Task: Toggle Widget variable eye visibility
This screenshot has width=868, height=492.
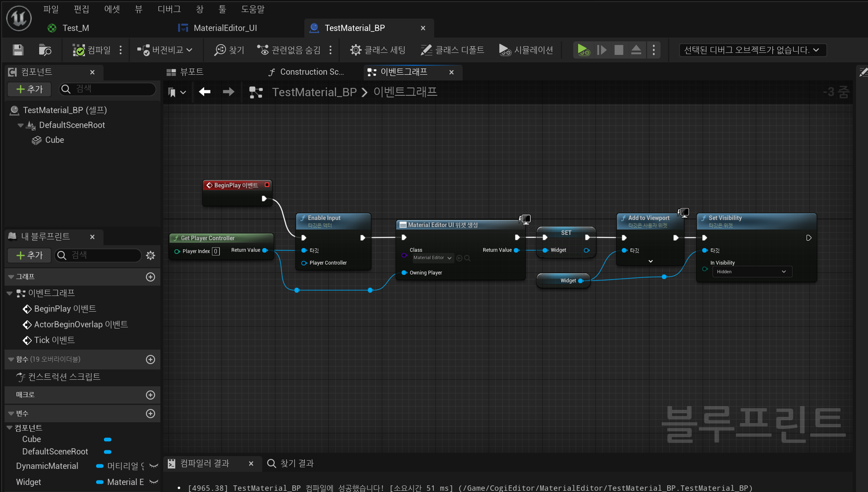Action: tap(154, 482)
